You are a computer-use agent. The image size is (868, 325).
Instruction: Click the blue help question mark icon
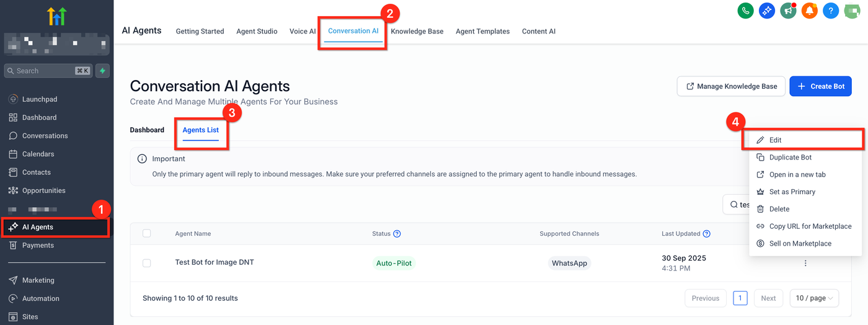[x=831, y=11]
